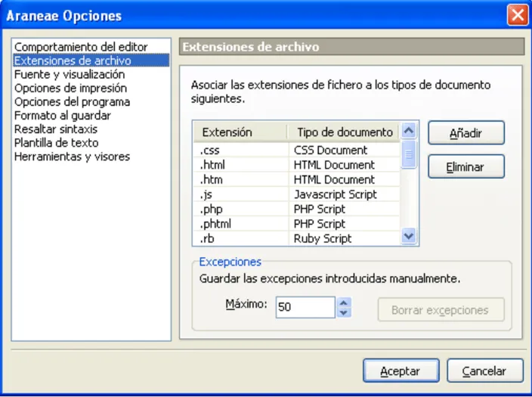Select Extensiones de archivo in sidebar
This screenshot has width=532, height=397.
tap(91, 60)
